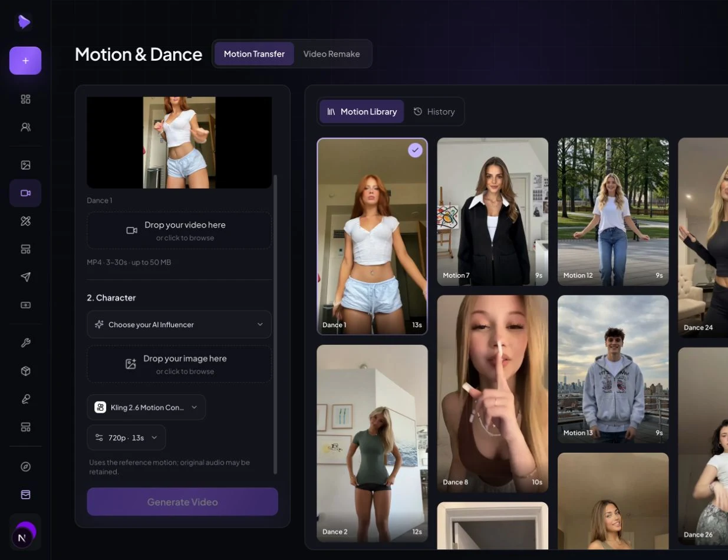Click the reference video preview in left panel

(179, 143)
